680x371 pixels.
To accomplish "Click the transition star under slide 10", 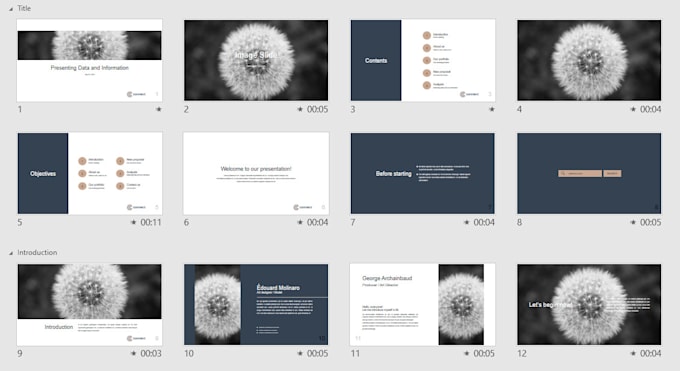I will [x=300, y=353].
